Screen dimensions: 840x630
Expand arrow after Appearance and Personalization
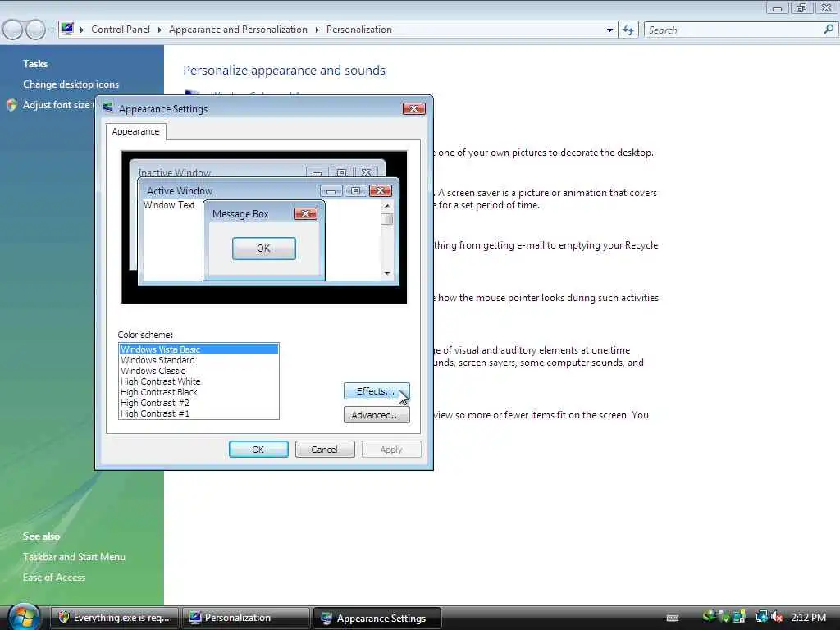click(317, 30)
